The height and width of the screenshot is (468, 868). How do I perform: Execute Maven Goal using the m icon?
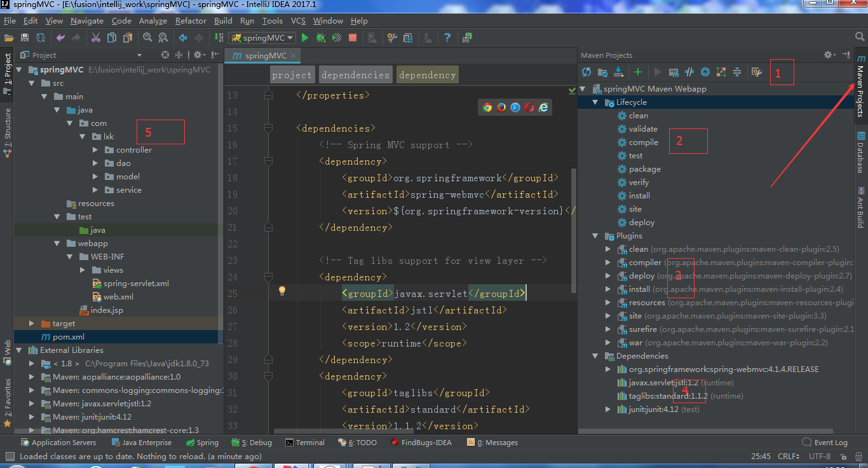(x=674, y=72)
